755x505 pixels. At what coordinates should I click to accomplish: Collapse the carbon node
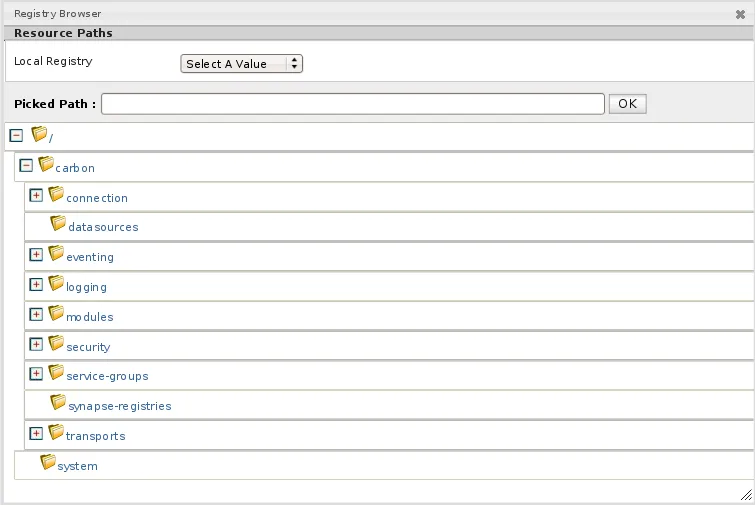[26, 166]
